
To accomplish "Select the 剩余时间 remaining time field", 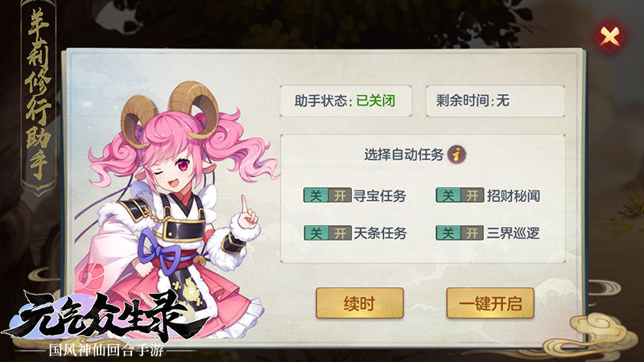I will click(495, 101).
